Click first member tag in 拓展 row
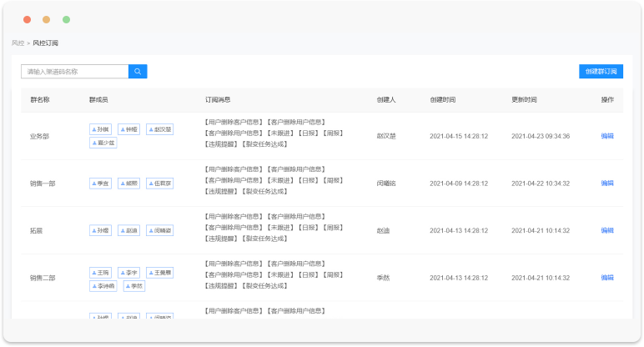The height and width of the screenshot is (347, 644). (x=100, y=230)
